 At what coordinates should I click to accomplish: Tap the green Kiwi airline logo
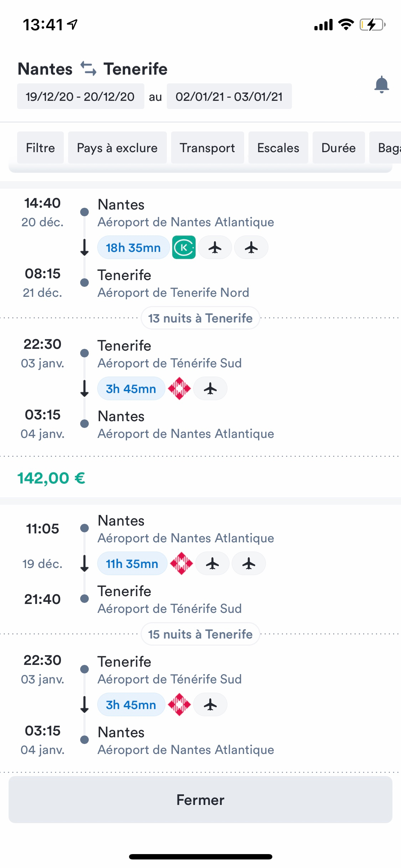point(184,247)
